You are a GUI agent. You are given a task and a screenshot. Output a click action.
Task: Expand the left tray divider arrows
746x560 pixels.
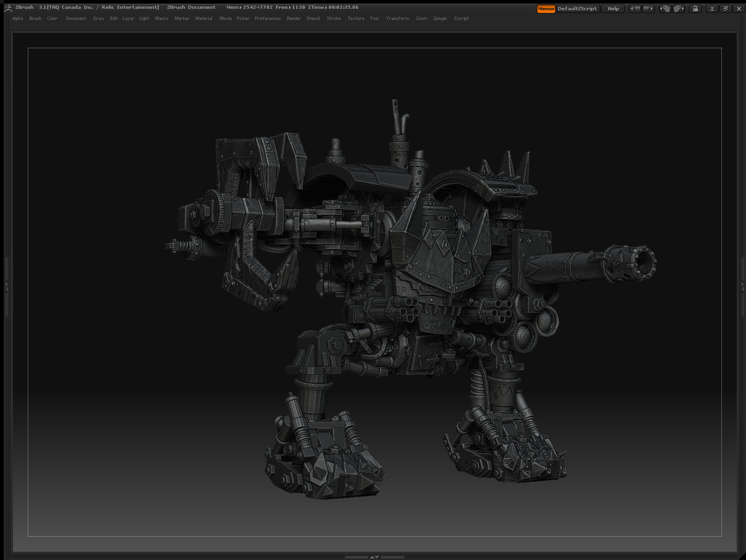click(x=6, y=286)
